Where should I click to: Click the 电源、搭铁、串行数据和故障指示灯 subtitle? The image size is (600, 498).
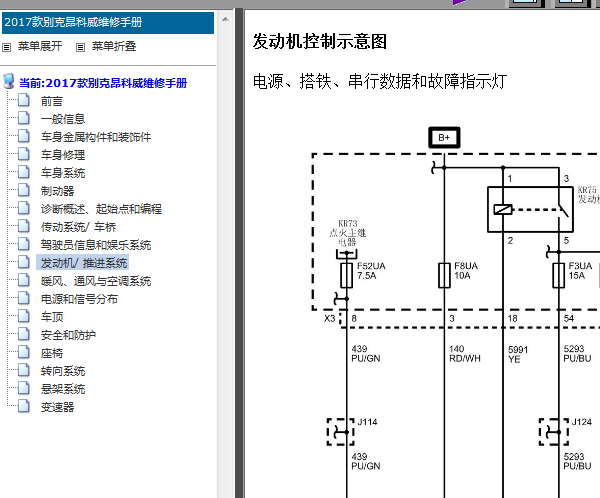pyautogui.click(x=380, y=82)
